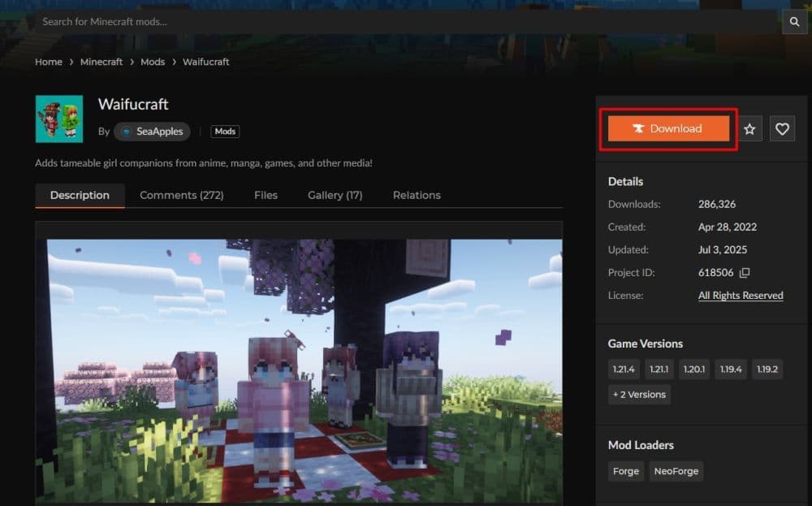Expand the +2 Versions list

(639, 395)
